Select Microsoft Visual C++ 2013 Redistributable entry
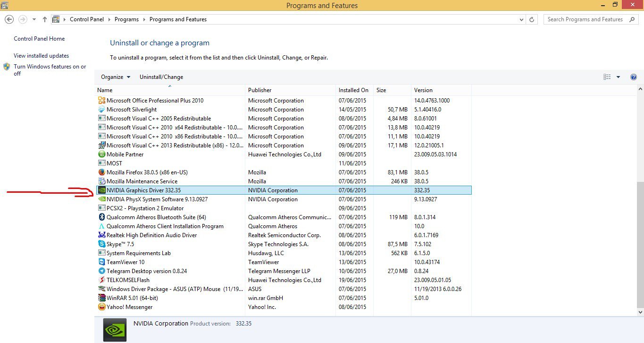 pos(284,146)
